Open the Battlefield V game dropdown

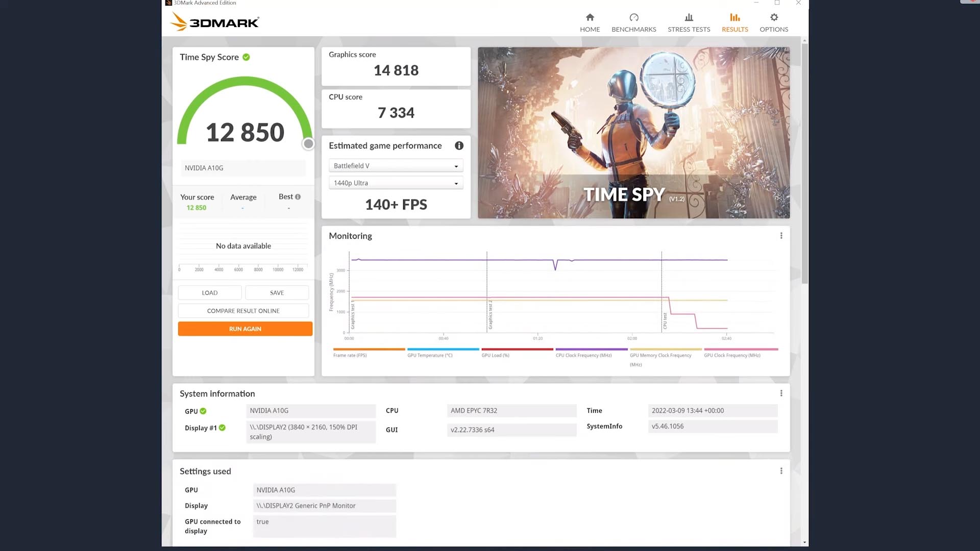[396, 166]
